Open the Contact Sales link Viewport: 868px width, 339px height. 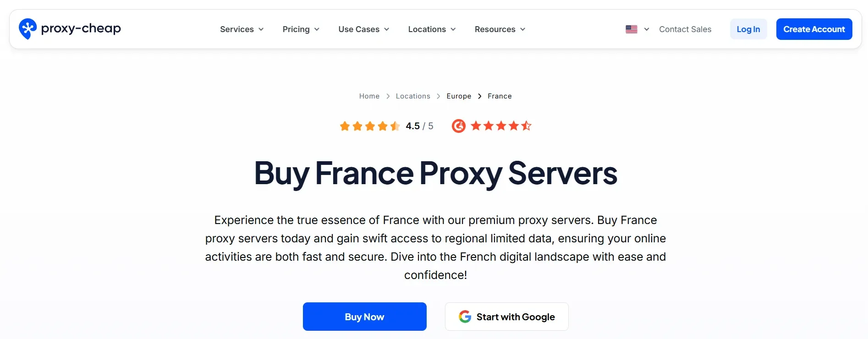[685, 29]
